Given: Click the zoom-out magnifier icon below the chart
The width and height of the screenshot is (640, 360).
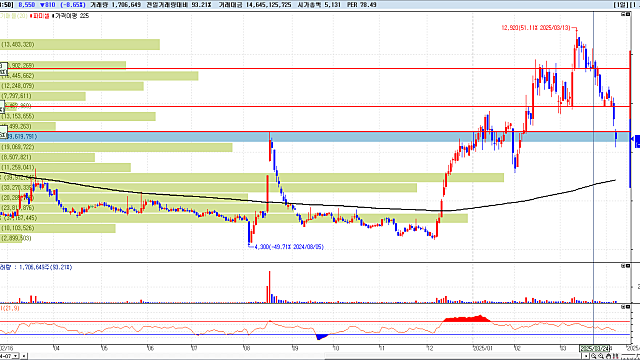Looking at the screenshot, I should pos(601,356).
